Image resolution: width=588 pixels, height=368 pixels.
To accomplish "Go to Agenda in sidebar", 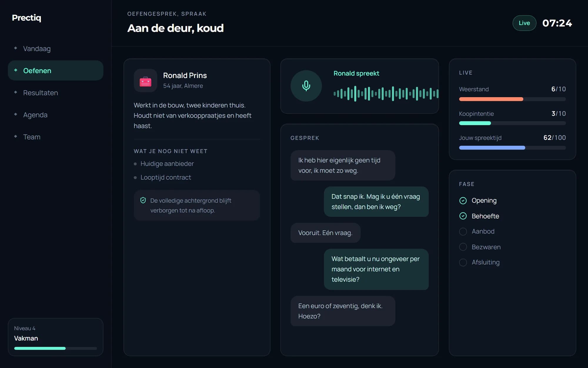I will click(56, 115).
